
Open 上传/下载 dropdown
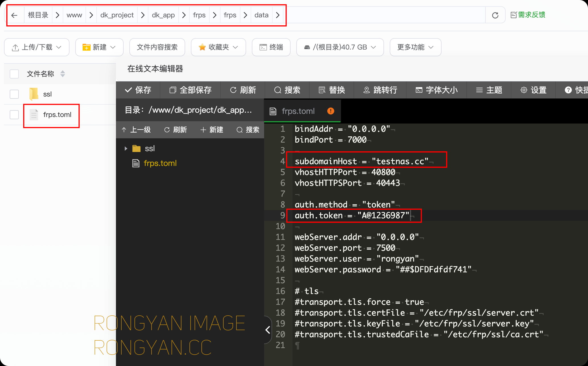pyautogui.click(x=37, y=47)
